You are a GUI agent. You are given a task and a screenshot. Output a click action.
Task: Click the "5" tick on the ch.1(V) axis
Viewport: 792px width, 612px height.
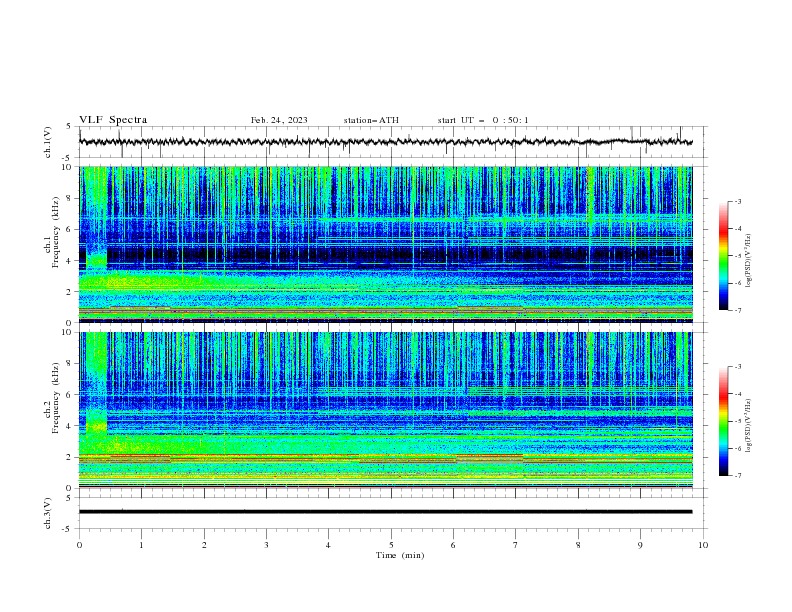(x=69, y=126)
